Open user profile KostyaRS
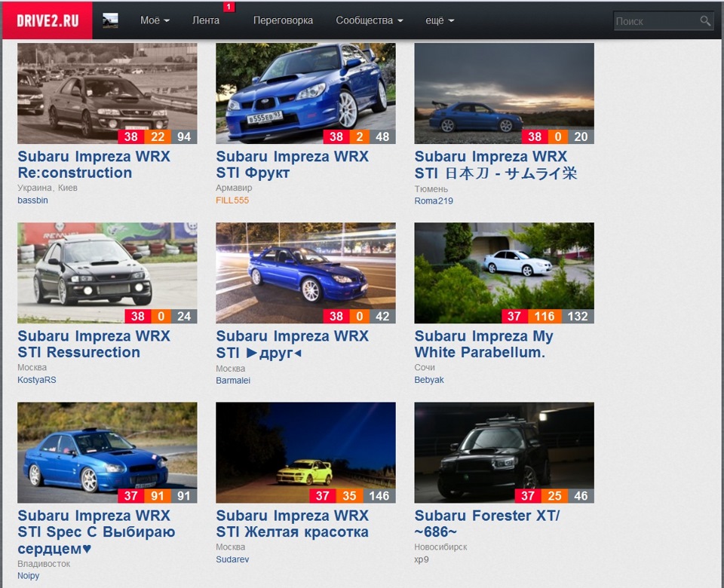Viewport: 724px width, 588px height. (x=37, y=380)
